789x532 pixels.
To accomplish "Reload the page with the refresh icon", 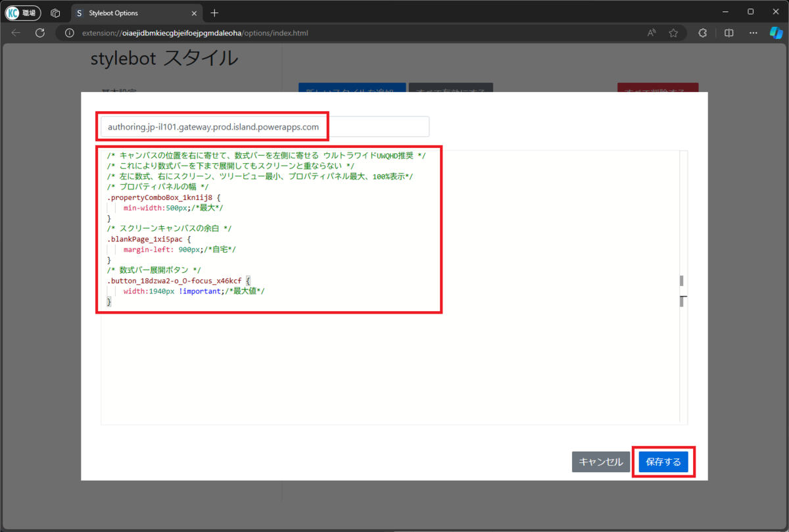I will (x=39, y=33).
